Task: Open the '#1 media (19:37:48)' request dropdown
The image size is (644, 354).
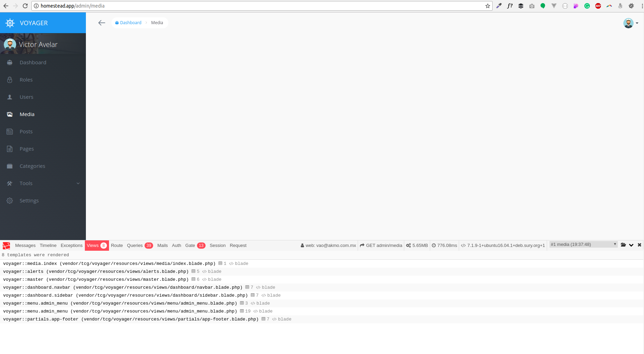Action: pyautogui.click(x=583, y=244)
